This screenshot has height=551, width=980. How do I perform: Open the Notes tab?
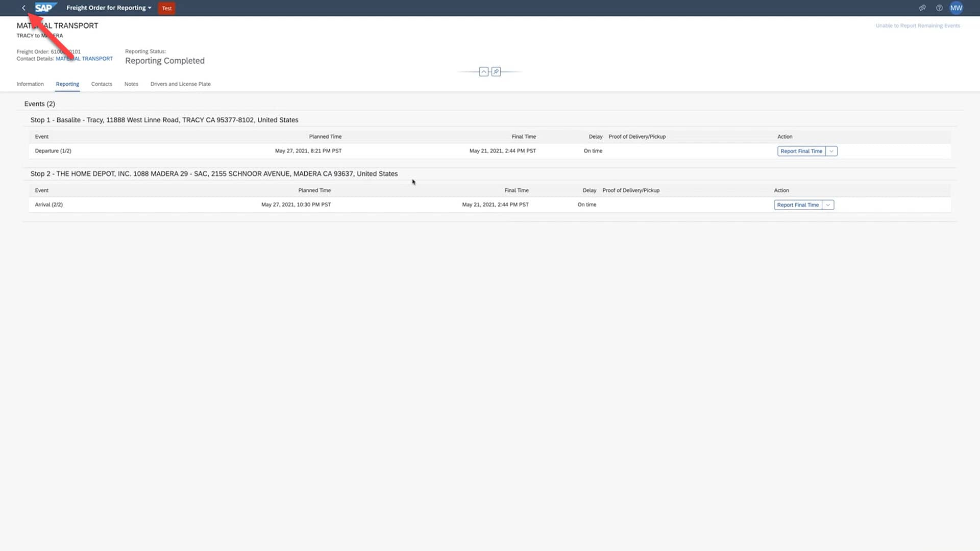pyautogui.click(x=131, y=84)
